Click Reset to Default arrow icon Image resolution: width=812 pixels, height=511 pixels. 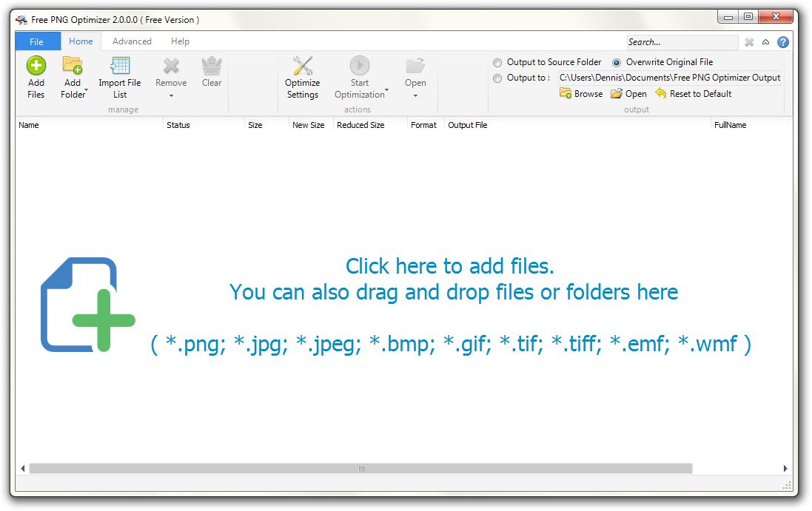pos(660,94)
